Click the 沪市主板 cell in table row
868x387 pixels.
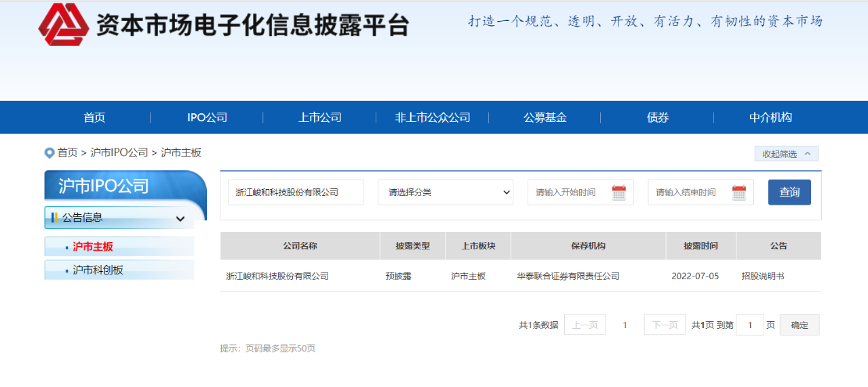(x=469, y=277)
